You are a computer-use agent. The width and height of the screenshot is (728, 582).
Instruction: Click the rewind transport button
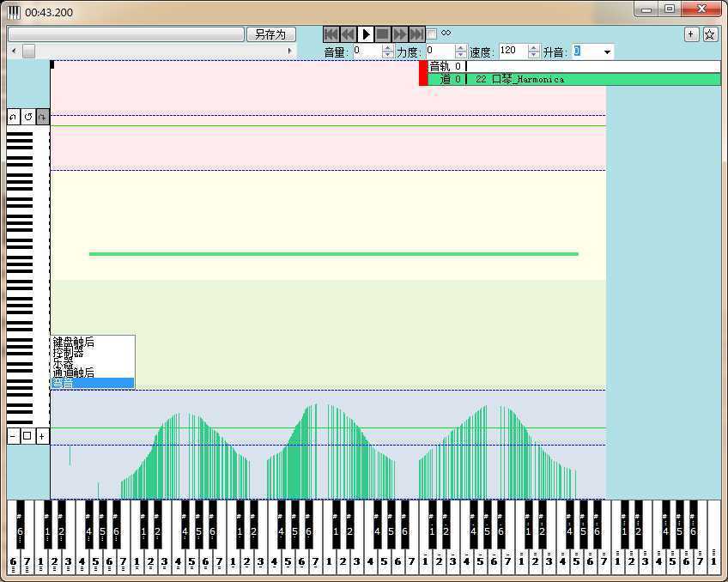(x=349, y=34)
